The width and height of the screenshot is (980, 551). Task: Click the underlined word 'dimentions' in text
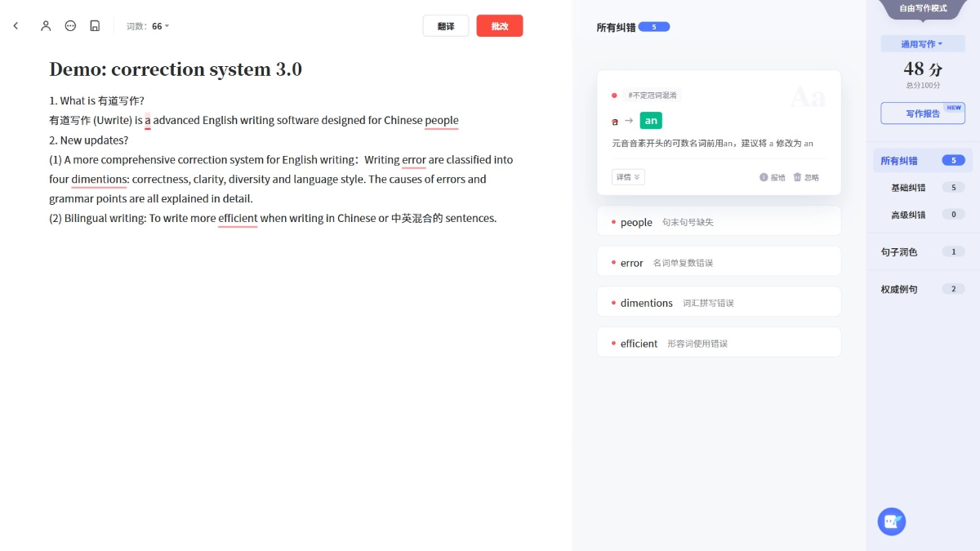coord(99,180)
